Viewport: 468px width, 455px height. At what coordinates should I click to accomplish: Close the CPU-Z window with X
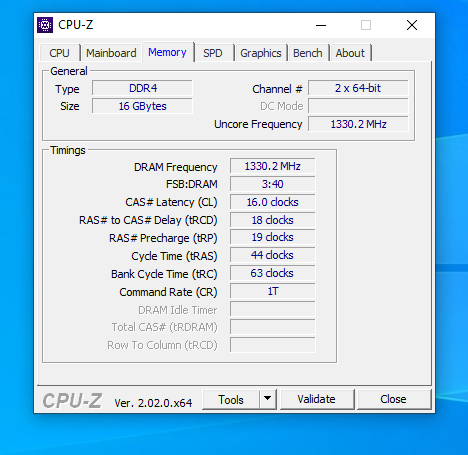coord(412,25)
